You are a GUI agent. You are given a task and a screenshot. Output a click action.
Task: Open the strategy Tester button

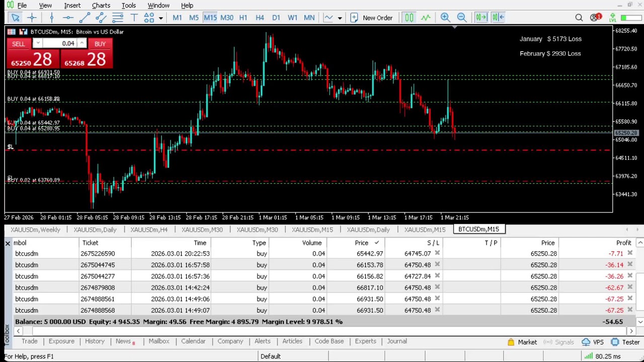[625, 342]
